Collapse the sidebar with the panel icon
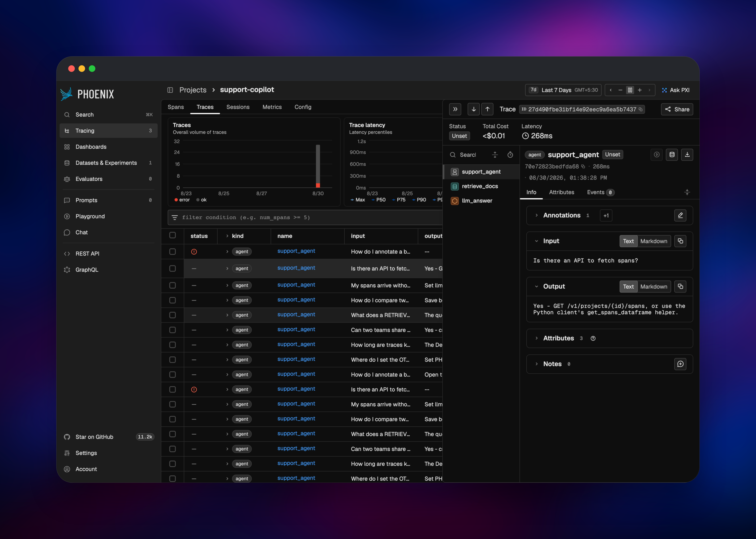This screenshot has height=539, width=756. click(x=170, y=90)
